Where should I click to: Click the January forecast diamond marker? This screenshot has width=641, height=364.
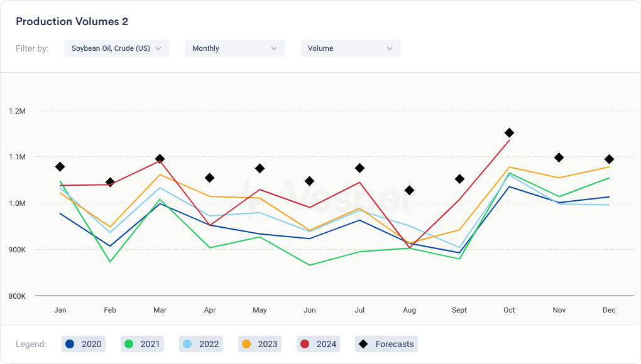click(60, 167)
